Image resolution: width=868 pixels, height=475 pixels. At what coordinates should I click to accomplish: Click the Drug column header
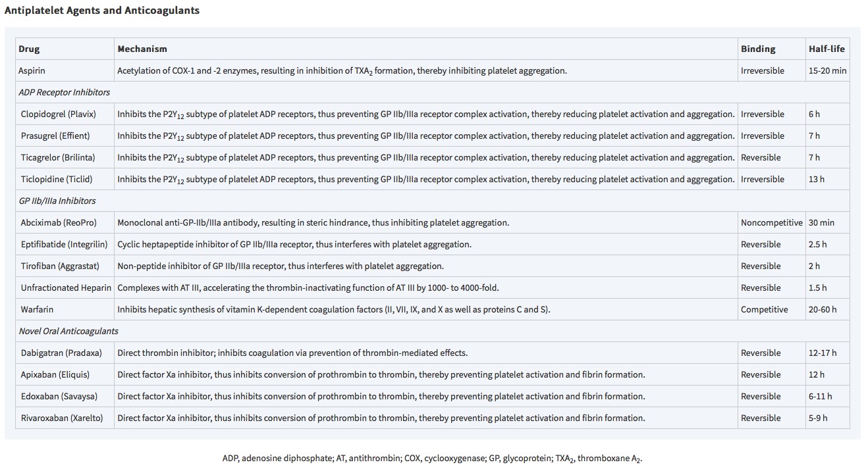[x=29, y=49]
